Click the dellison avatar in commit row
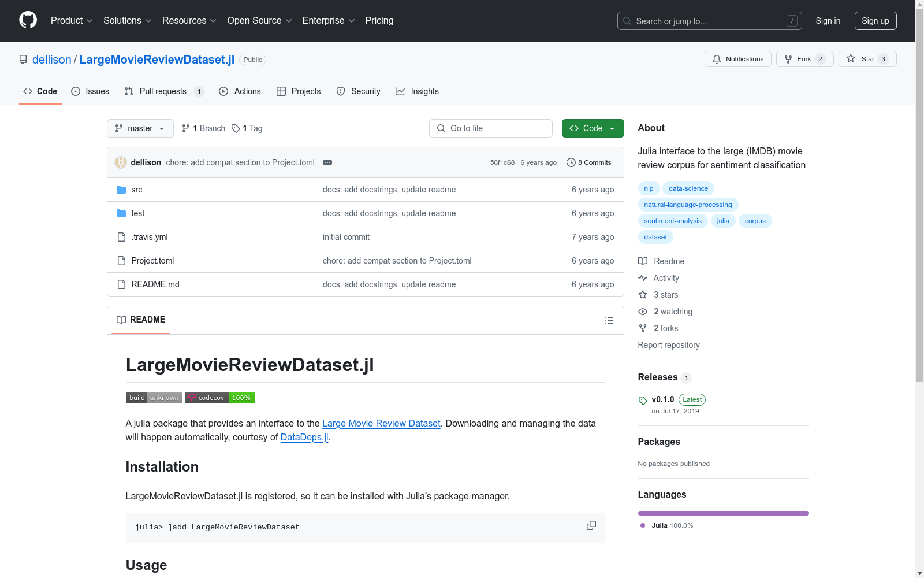 tap(121, 162)
